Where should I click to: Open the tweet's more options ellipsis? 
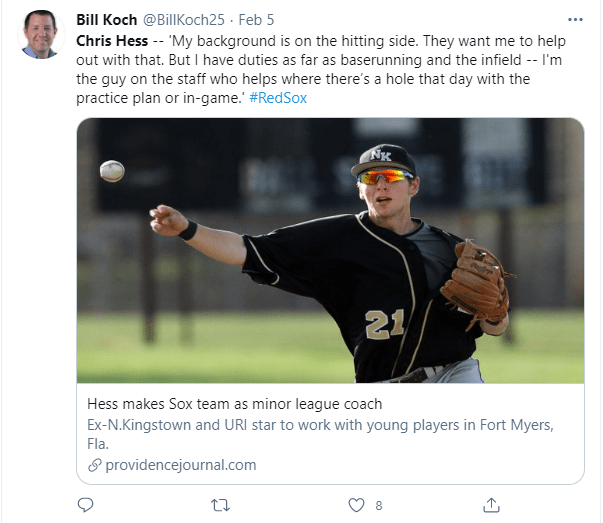[x=574, y=19]
